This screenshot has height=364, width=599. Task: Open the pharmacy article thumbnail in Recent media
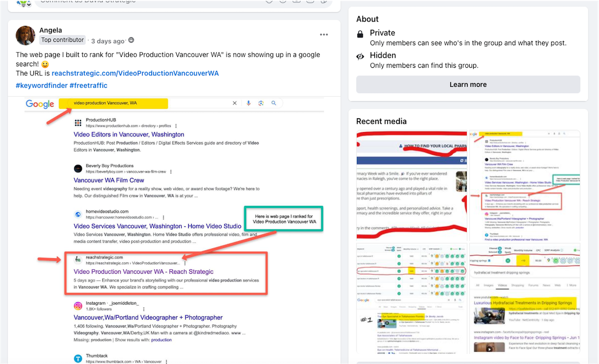pos(412,186)
